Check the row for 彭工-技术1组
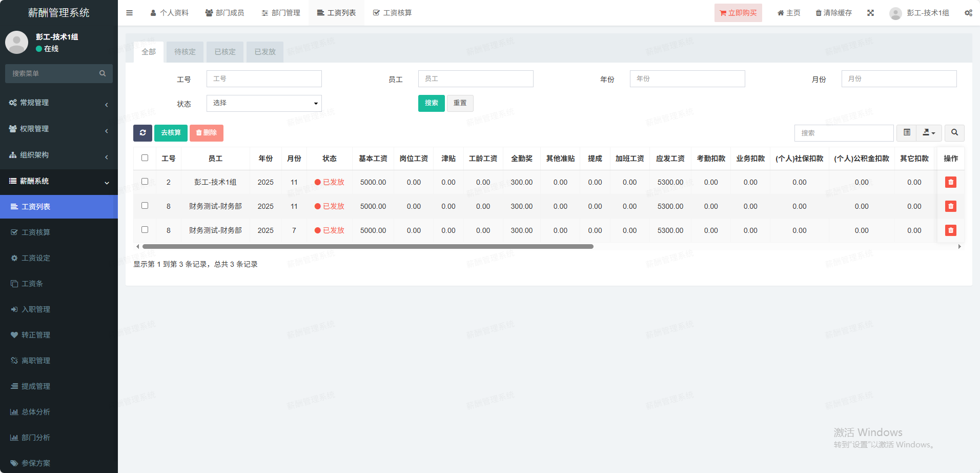980x473 pixels. (x=145, y=182)
